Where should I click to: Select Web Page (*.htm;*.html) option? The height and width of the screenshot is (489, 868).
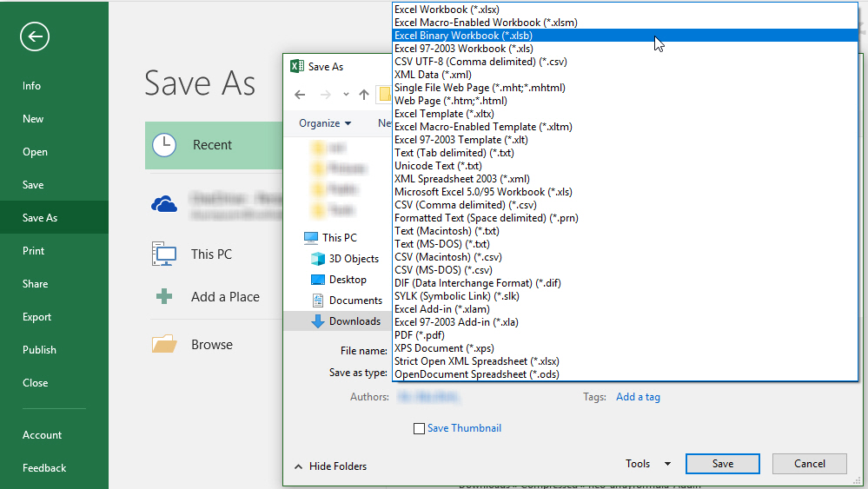[625, 101]
